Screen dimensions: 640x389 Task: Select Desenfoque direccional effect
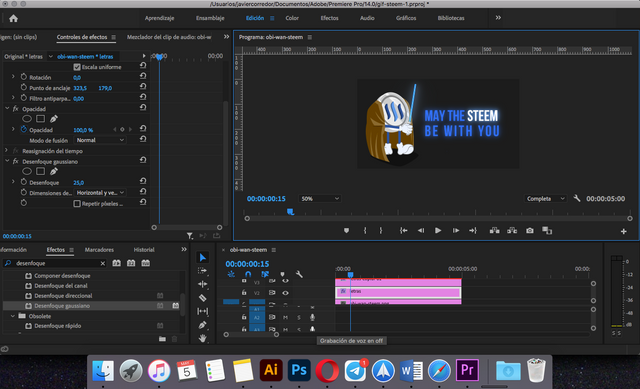tap(63, 296)
